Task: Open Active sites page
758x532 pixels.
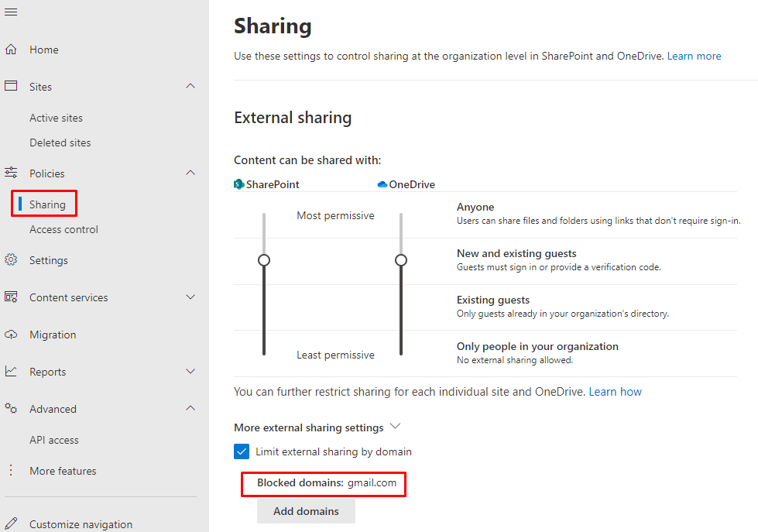Action: tap(56, 118)
